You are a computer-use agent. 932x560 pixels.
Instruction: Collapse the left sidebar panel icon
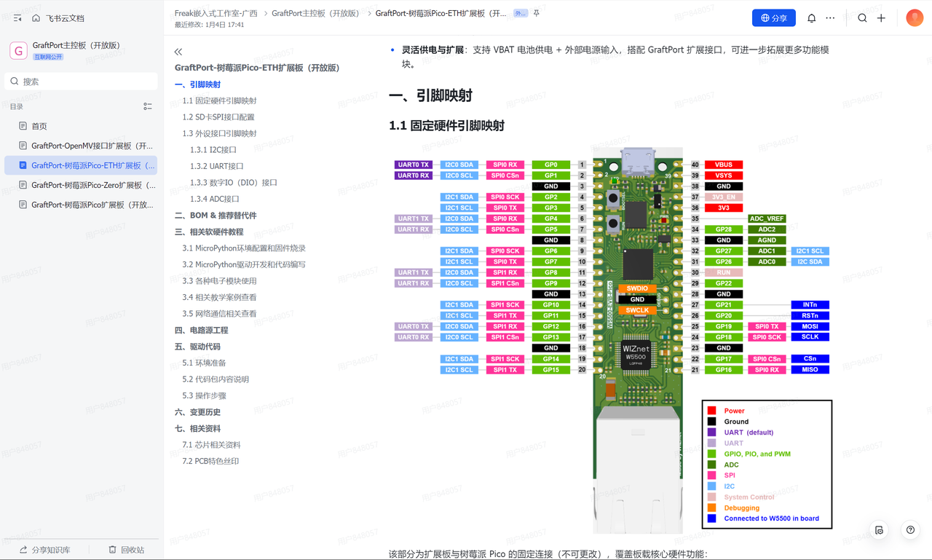point(17,18)
